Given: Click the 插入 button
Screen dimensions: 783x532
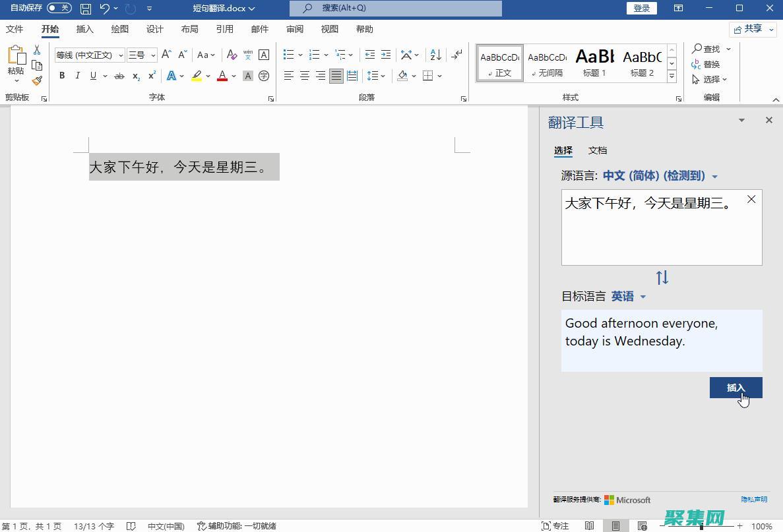Looking at the screenshot, I should [736, 388].
